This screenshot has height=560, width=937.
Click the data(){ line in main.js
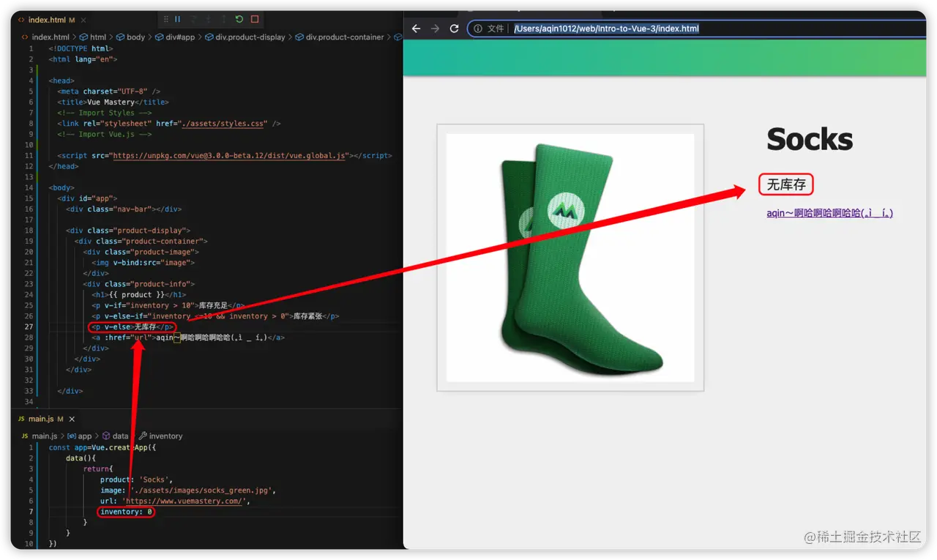pos(81,458)
